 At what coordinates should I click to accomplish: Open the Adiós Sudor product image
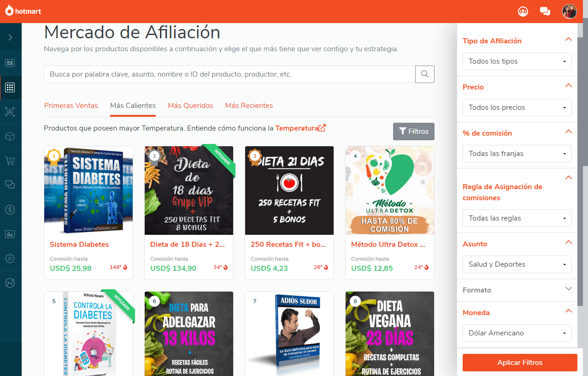point(289,334)
